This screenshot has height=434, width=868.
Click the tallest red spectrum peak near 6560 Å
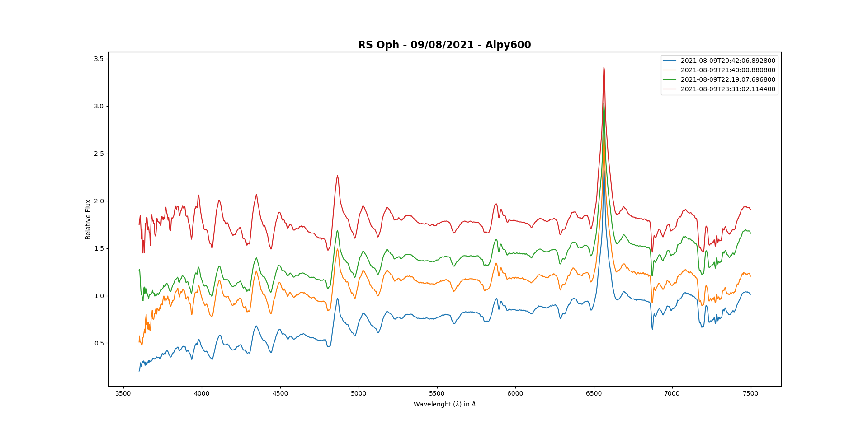(x=604, y=68)
